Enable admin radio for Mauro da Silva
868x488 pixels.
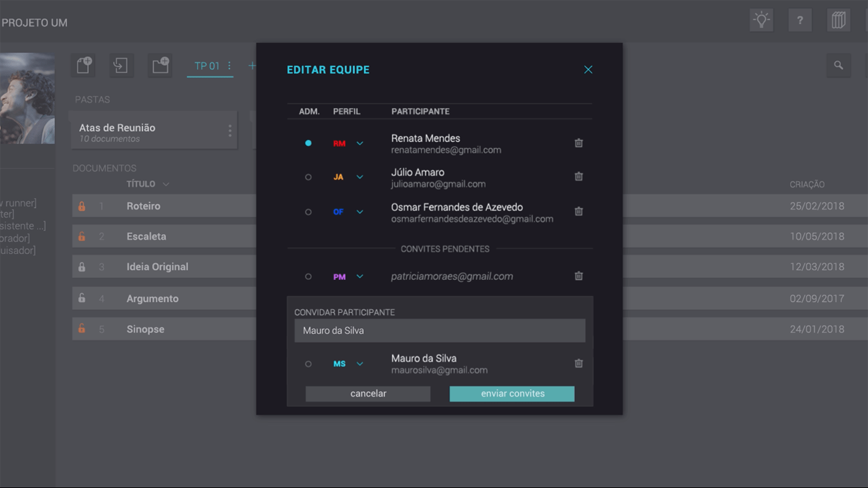tap(308, 364)
